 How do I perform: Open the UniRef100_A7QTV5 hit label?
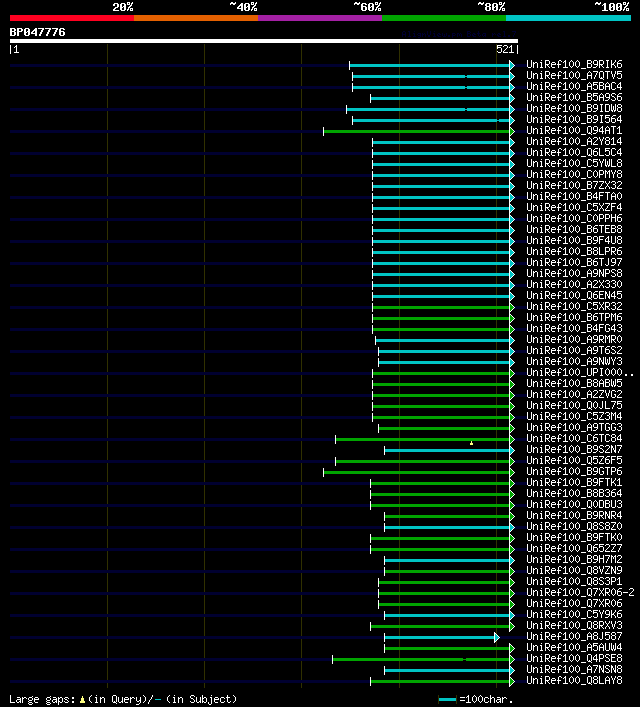tap(574, 75)
